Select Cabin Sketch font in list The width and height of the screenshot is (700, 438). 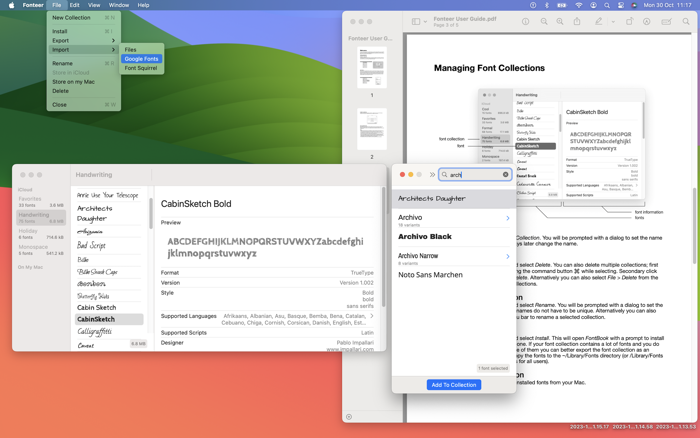[x=109, y=307]
